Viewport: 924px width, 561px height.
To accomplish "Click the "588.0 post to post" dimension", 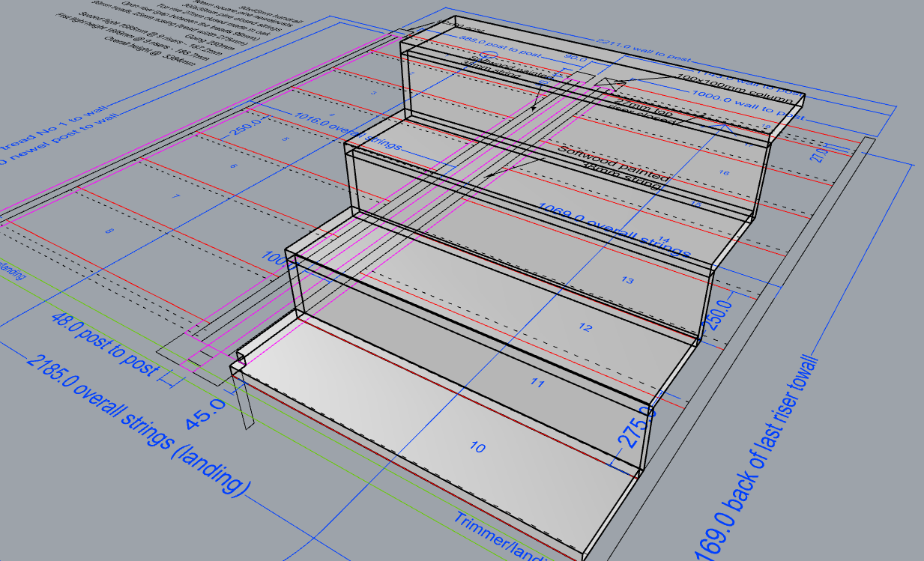I will 481,44.
